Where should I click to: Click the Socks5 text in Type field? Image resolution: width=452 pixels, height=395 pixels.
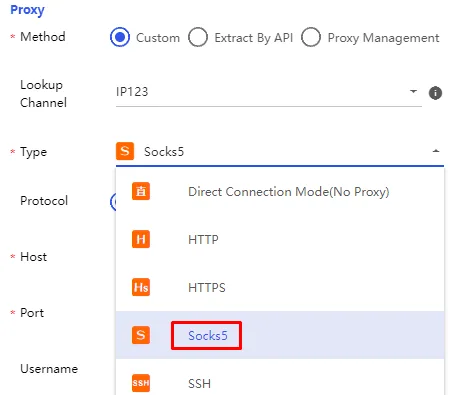[x=164, y=152]
